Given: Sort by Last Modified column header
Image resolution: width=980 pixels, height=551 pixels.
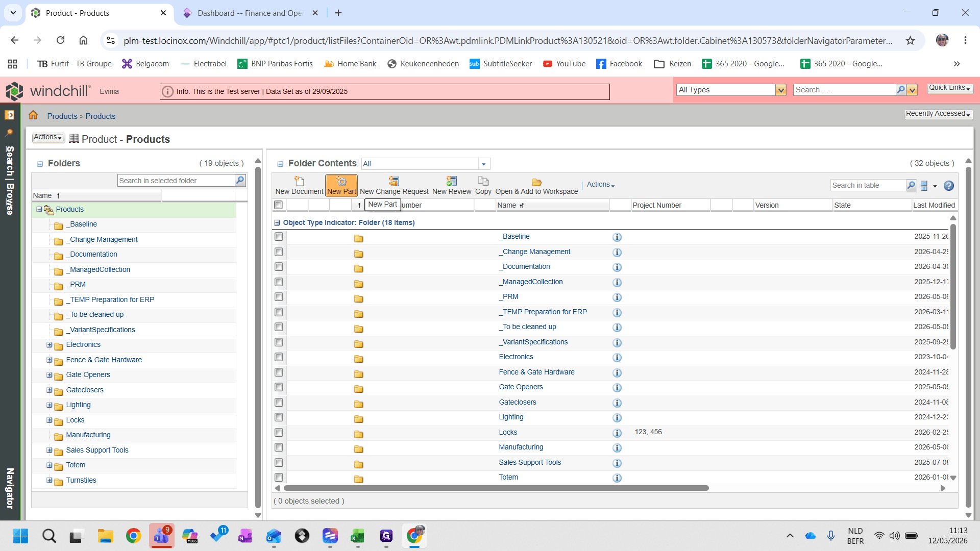Looking at the screenshot, I should click(934, 205).
